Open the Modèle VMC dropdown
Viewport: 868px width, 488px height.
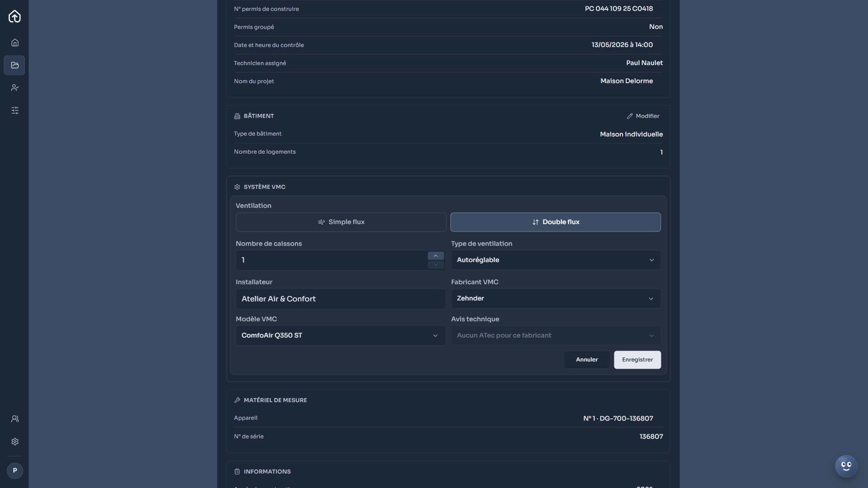340,335
